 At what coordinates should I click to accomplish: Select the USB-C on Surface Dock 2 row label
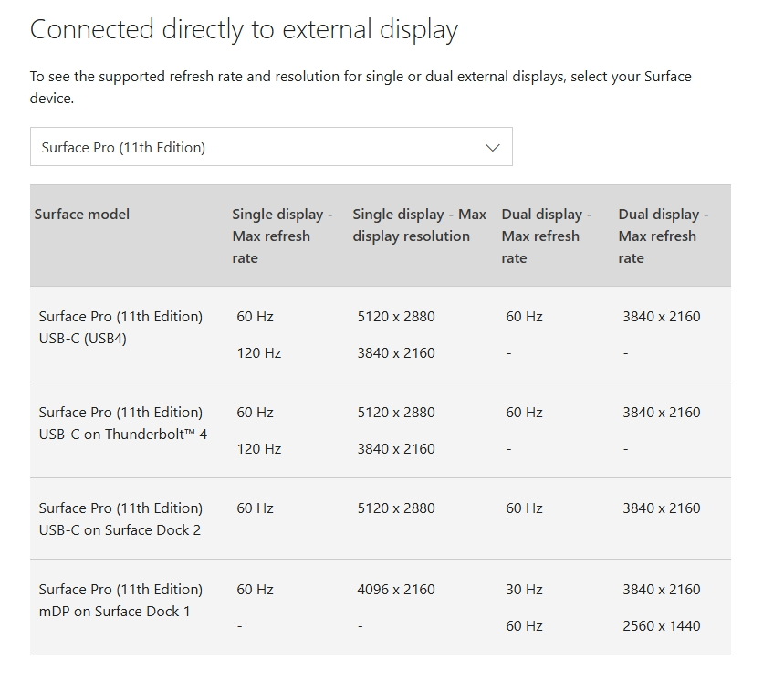[x=120, y=519]
